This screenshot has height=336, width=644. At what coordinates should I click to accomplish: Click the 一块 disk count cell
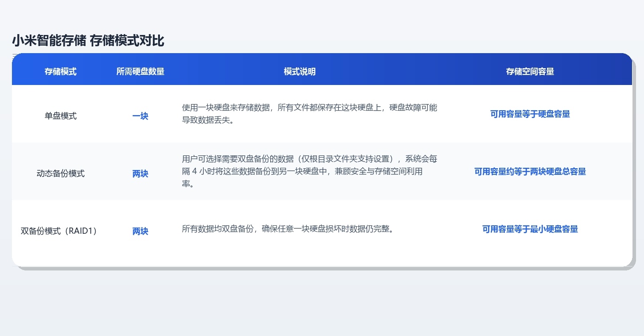point(140,116)
